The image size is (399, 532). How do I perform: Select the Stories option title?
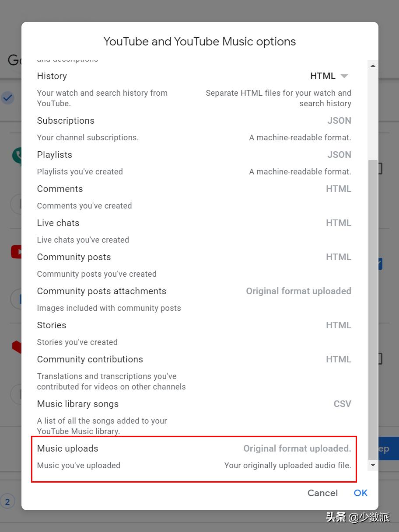(x=52, y=325)
